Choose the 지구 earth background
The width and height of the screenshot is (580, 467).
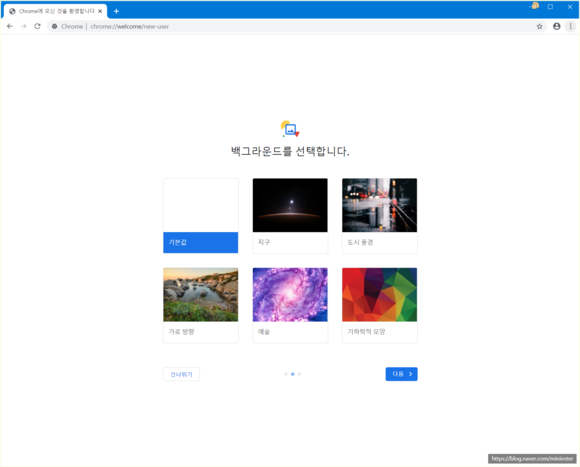290,216
